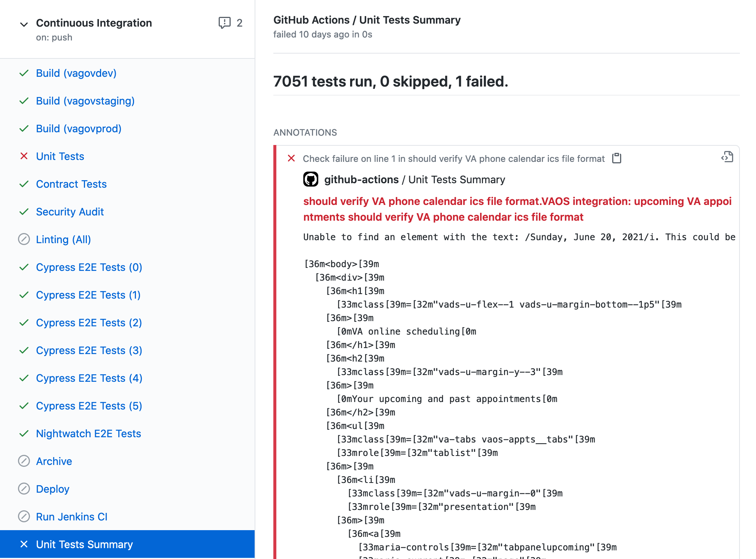This screenshot has height=559, width=756.
Task: Click the github-actions bot avatar icon
Action: pyautogui.click(x=310, y=180)
